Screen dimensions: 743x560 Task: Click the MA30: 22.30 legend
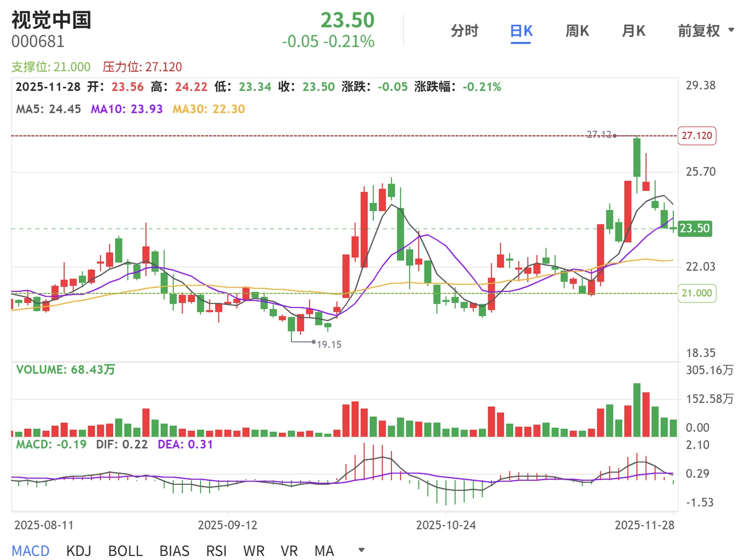tap(208, 109)
